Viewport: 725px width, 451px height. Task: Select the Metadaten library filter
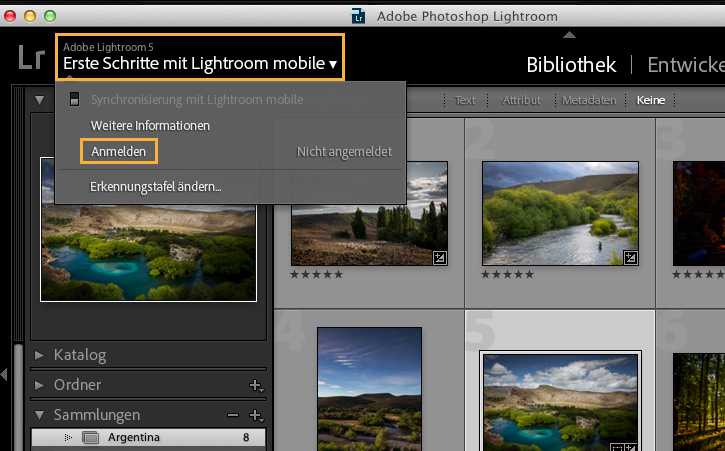coord(589,100)
